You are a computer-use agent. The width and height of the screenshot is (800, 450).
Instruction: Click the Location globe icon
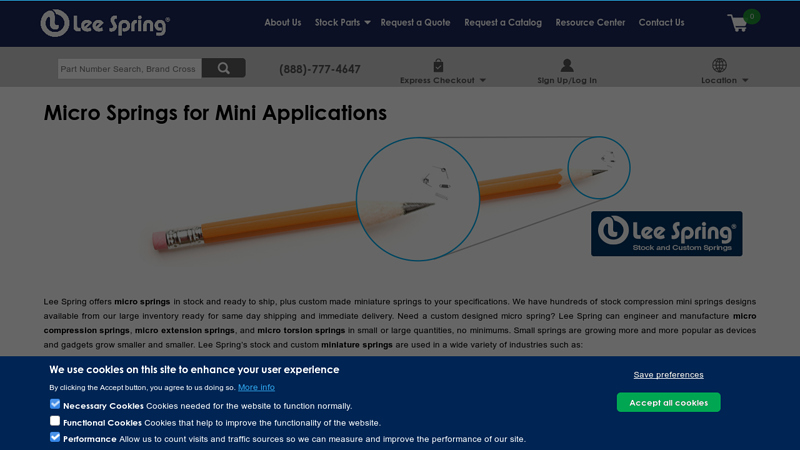tap(719, 65)
